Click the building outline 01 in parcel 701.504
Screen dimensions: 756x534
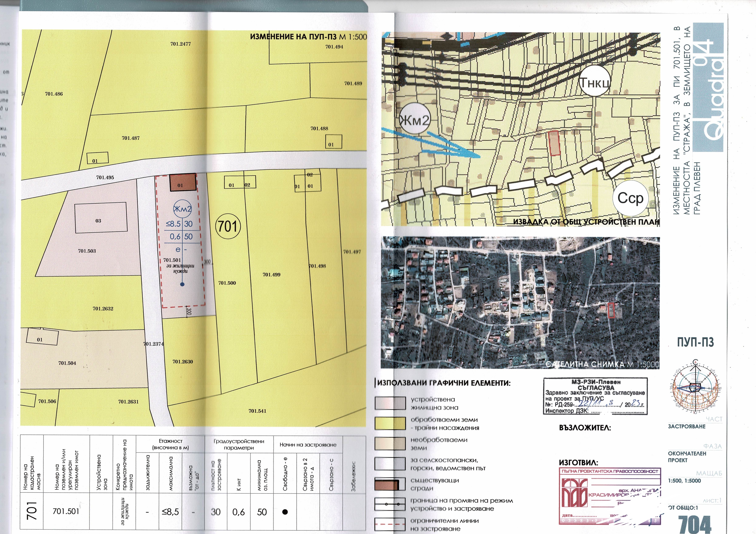click(42, 337)
